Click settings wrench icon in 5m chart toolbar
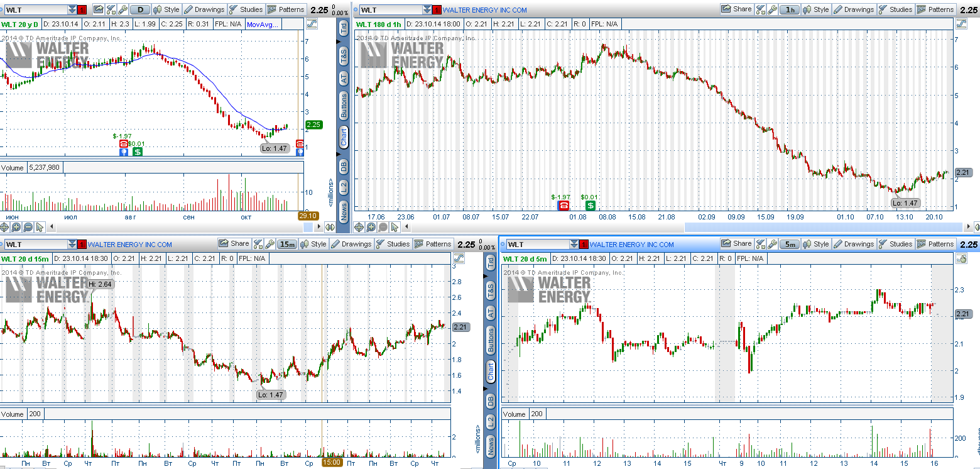The width and height of the screenshot is (980, 469). click(x=772, y=244)
